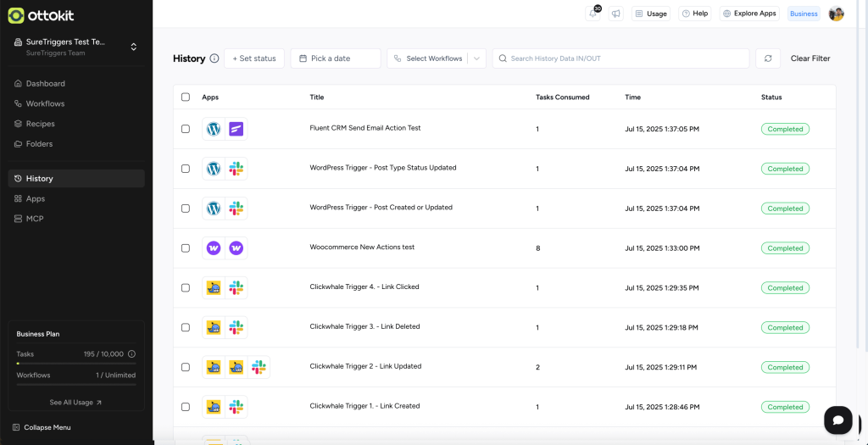The width and height of the screenshot is (868, 445).
Task: Click FluentCRM app icon in first row
Action: [x=236, y=129]
